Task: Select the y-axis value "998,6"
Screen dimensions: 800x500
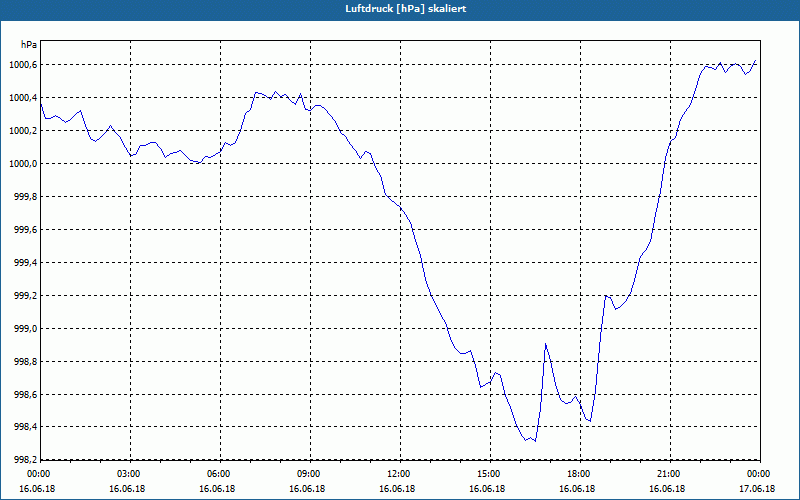Action: tap(27, 394)
